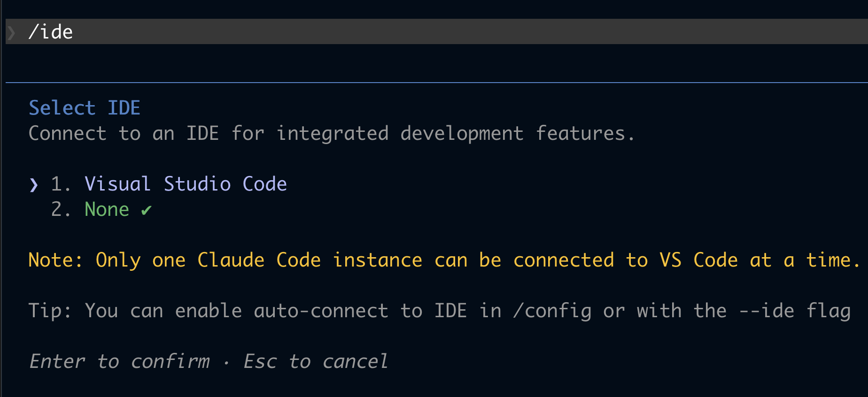The image size is (868, 397).
Task: Click the Claude Code text in the note
Action: coord(259,260)
